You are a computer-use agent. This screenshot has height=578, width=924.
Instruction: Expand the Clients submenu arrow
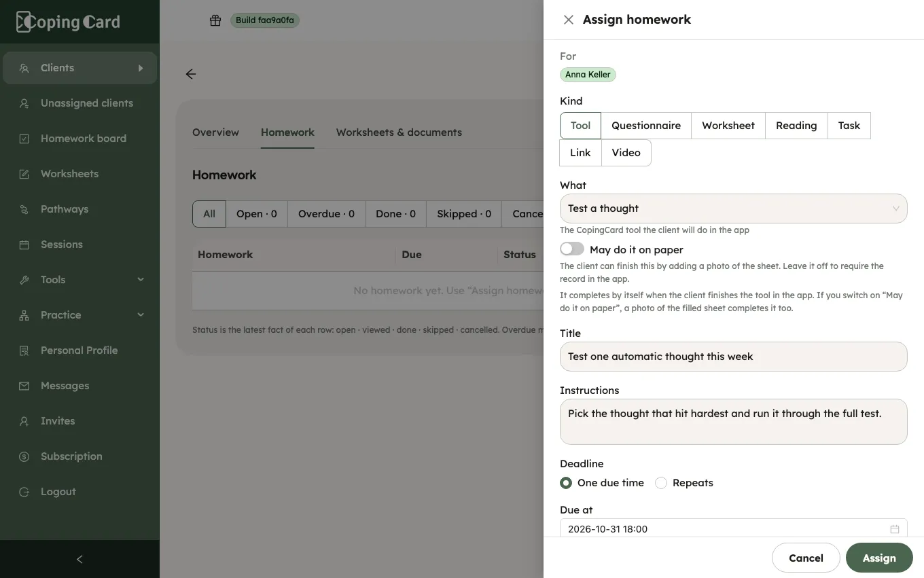[141, 68]
